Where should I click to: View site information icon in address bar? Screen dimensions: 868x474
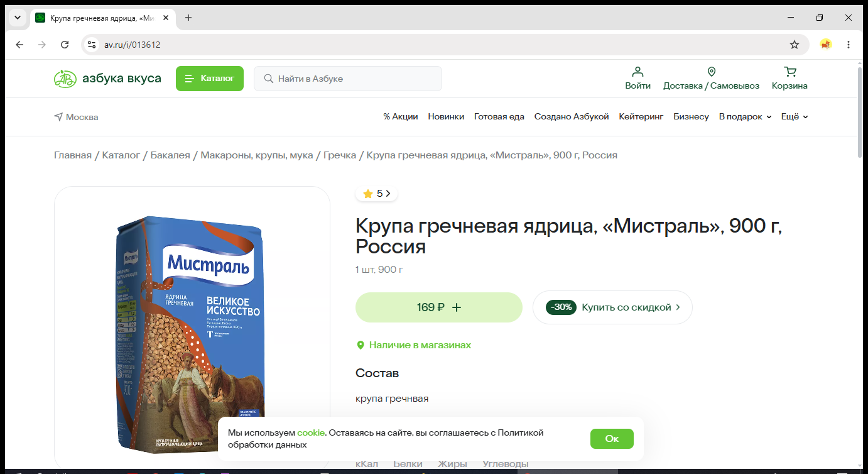coord(92,45)
